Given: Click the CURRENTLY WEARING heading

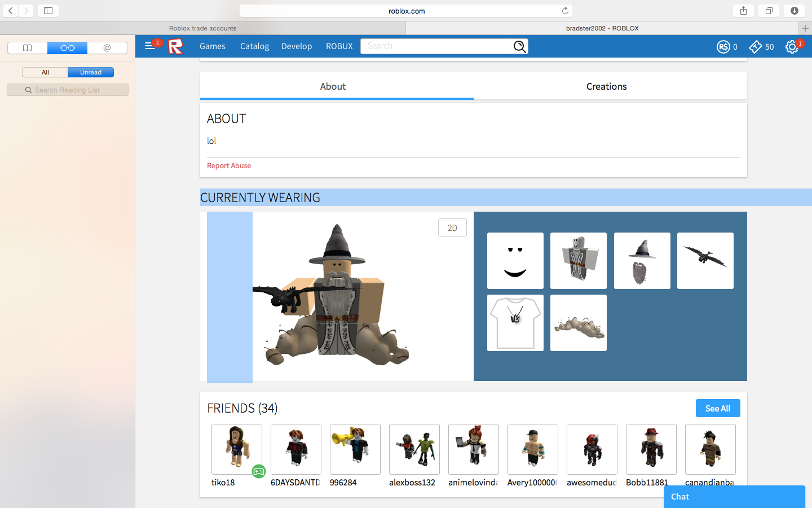Looking at the screenshot, I should [260, 198].
